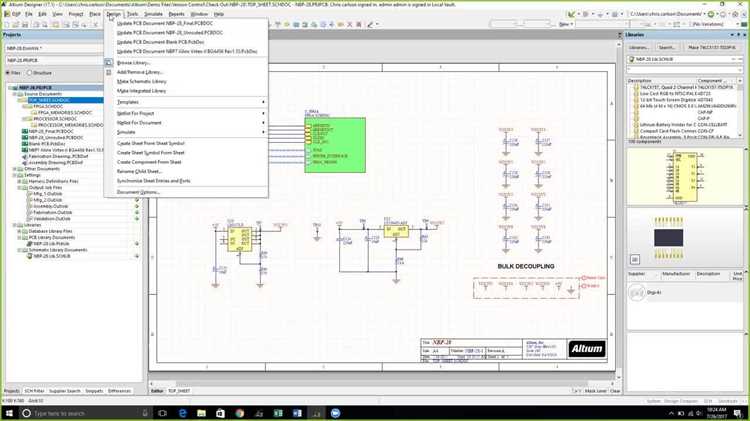Click the Libraries... button

coord(639,47)
